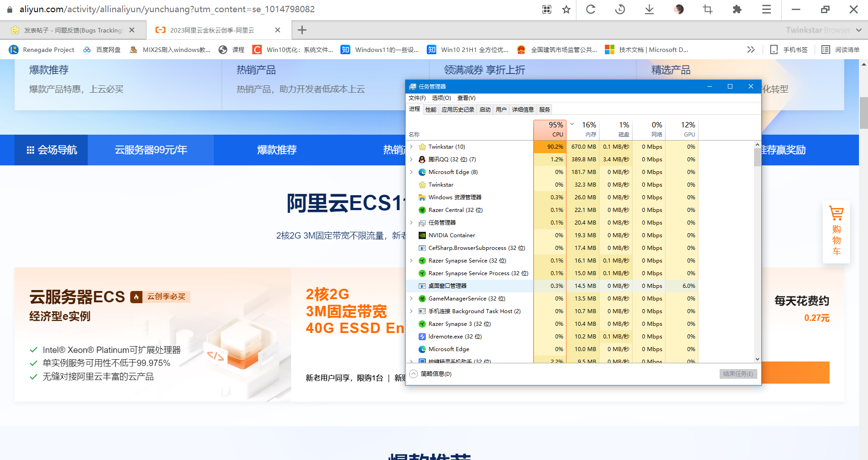Select Razer Synapse 3 process icon
868x460 pixels.
pos(422,324)
